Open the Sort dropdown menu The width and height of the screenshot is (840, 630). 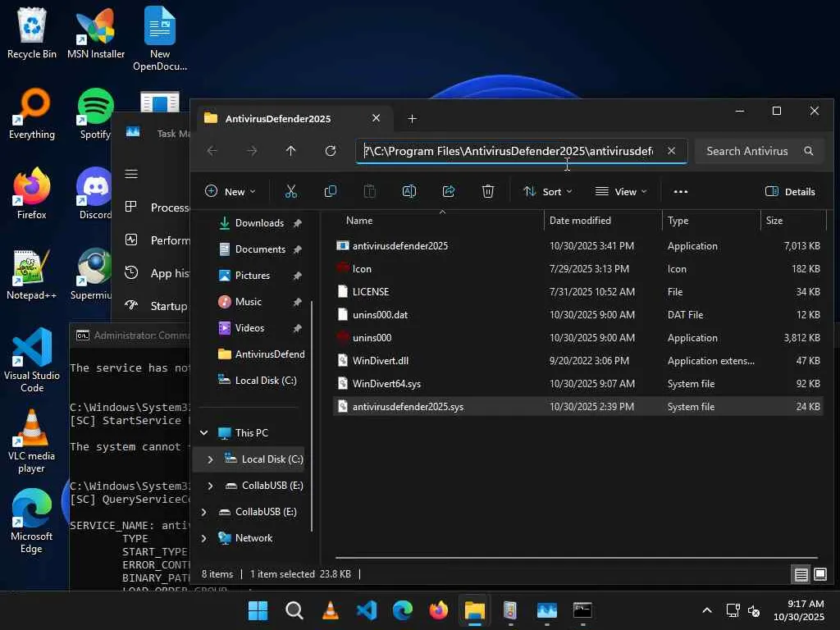(549, 191)
